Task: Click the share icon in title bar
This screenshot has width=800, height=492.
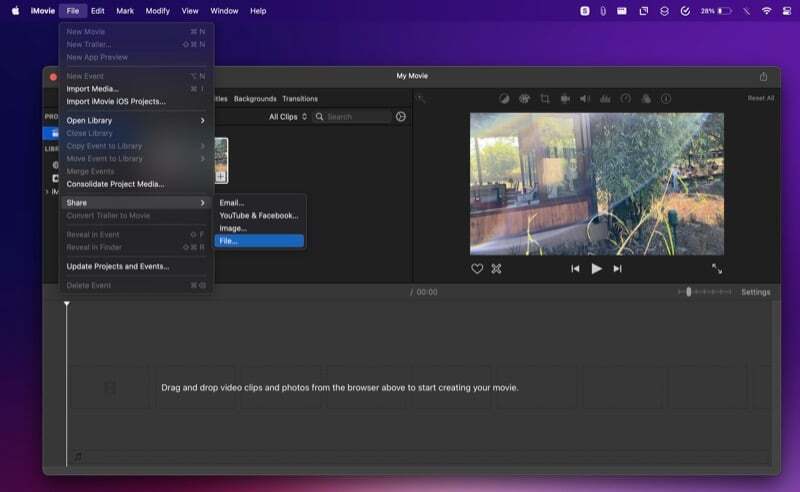Action: (763, 77)
